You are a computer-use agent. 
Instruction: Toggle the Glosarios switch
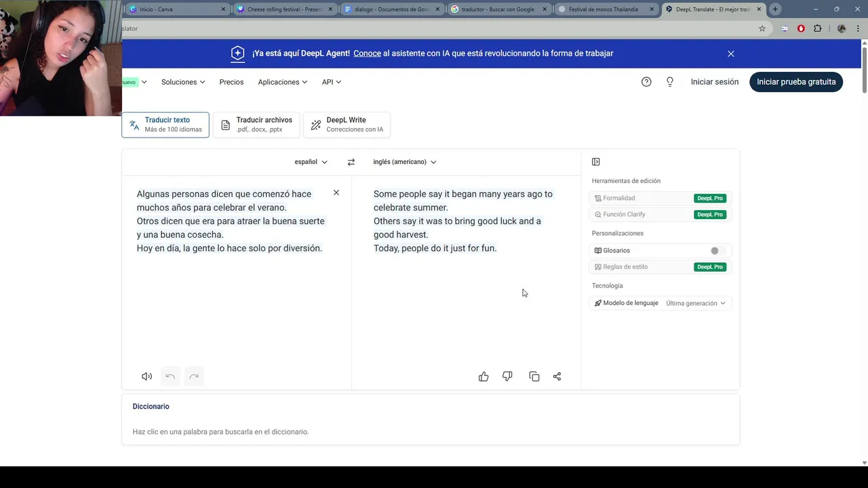[x=717, y=251]
